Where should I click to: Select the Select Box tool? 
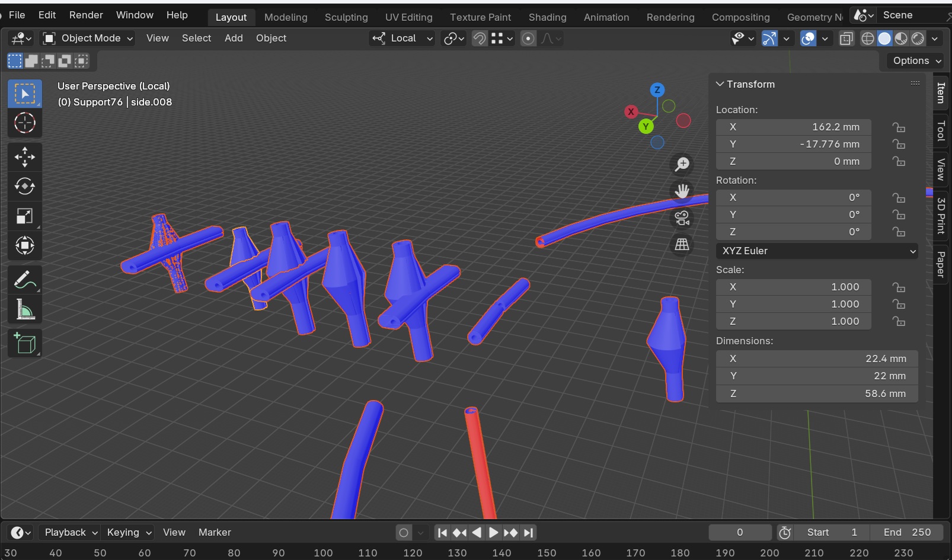point(24,94)
